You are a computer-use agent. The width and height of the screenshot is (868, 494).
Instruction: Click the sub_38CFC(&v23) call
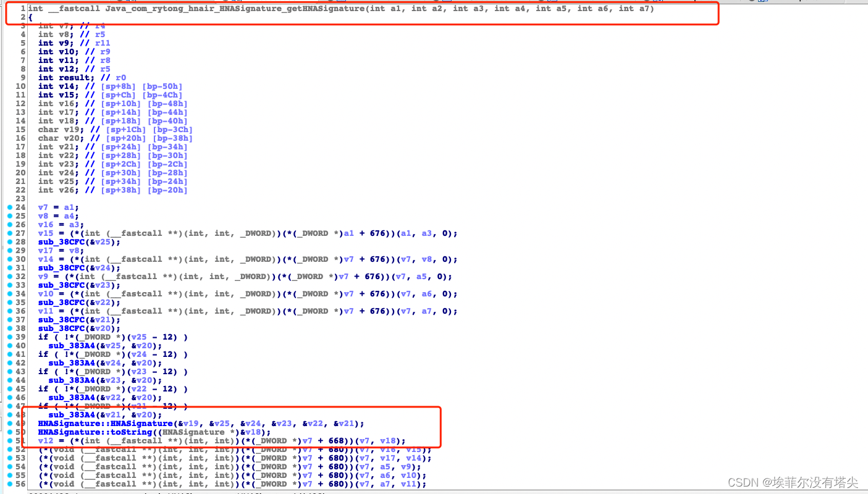tap(79, 285)
